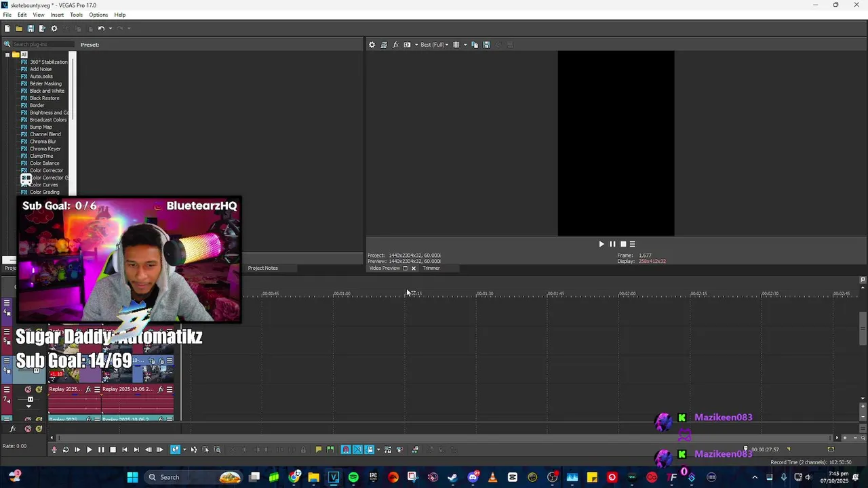The height and width of the screenshot is (488, 868).
Task: Open the Overlays dropdown arrow
Action: (465, 45)
